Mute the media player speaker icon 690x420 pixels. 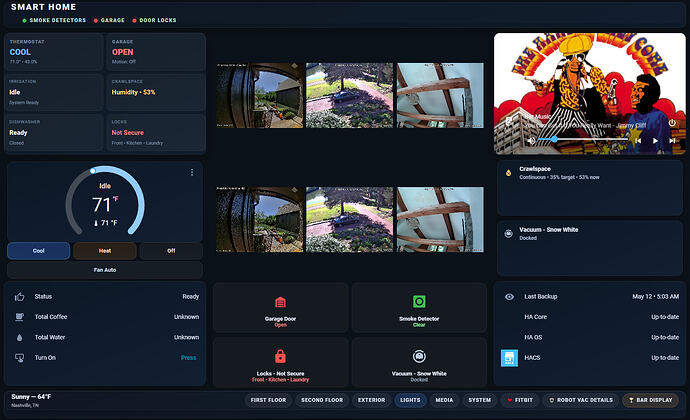pyautogui.click(x=531, y=140)
